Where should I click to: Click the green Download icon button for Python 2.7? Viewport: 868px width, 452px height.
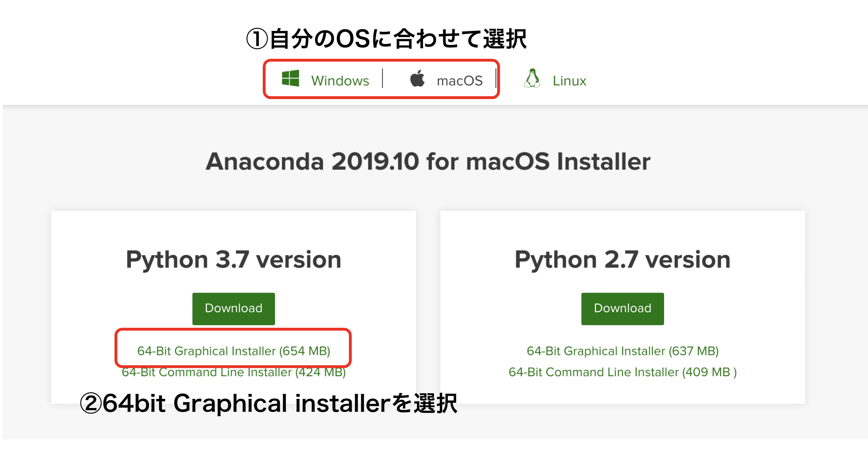coord(622,308)
